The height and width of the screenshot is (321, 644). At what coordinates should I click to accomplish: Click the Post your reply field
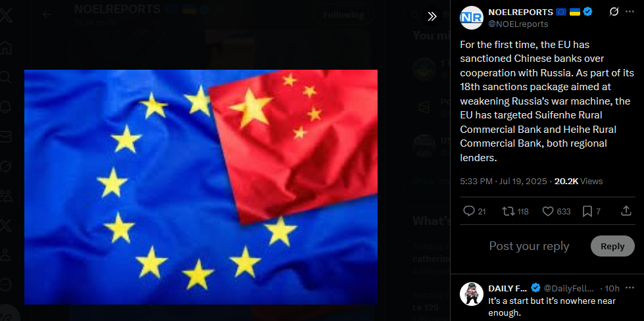(529, 246)
